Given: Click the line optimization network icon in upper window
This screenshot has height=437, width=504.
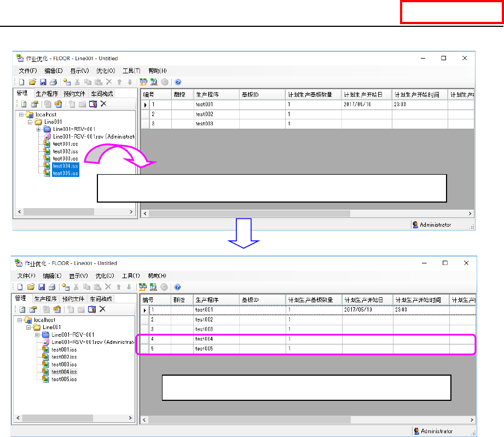Looking at the screenshot, I should [x=143, y=82].
